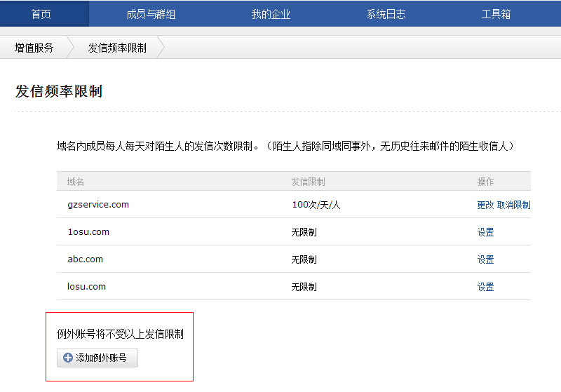
Task: Click the 操作 column header
Action: tap(485, 182)
